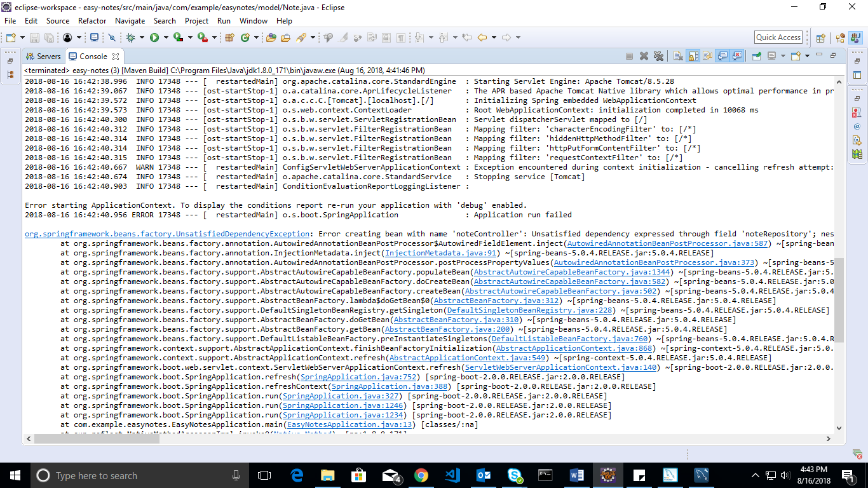Open Microsoft Word from the taskbar

click(x=577, y=475)
